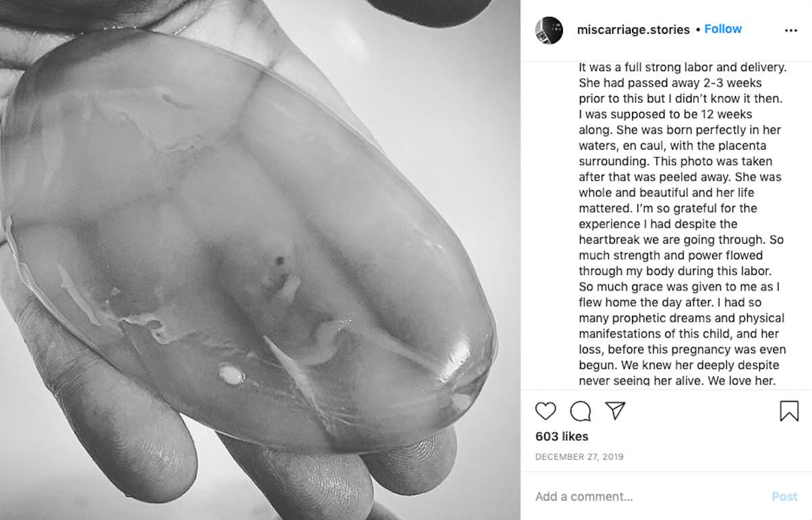Image resolution: width=812 pixels, height=520 pixels.
Task: View who liked via 603 likes
Action: click(562, 437)
